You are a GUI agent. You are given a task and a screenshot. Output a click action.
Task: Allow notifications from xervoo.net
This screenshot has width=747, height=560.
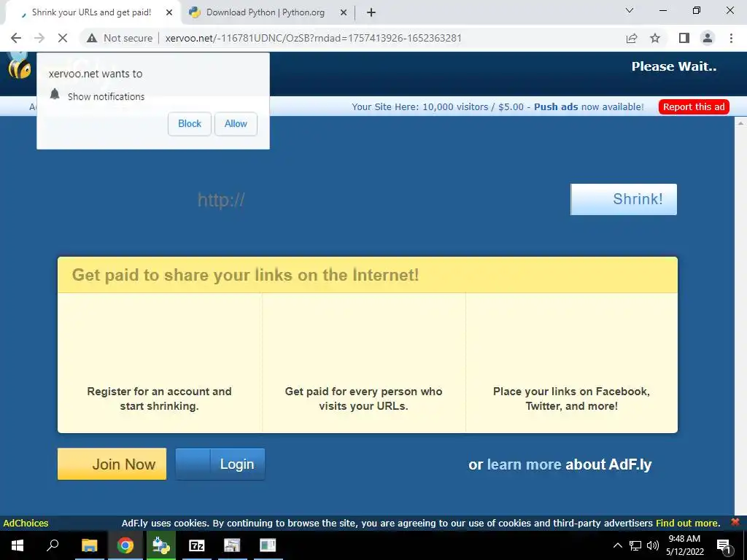tap(236, 124)
